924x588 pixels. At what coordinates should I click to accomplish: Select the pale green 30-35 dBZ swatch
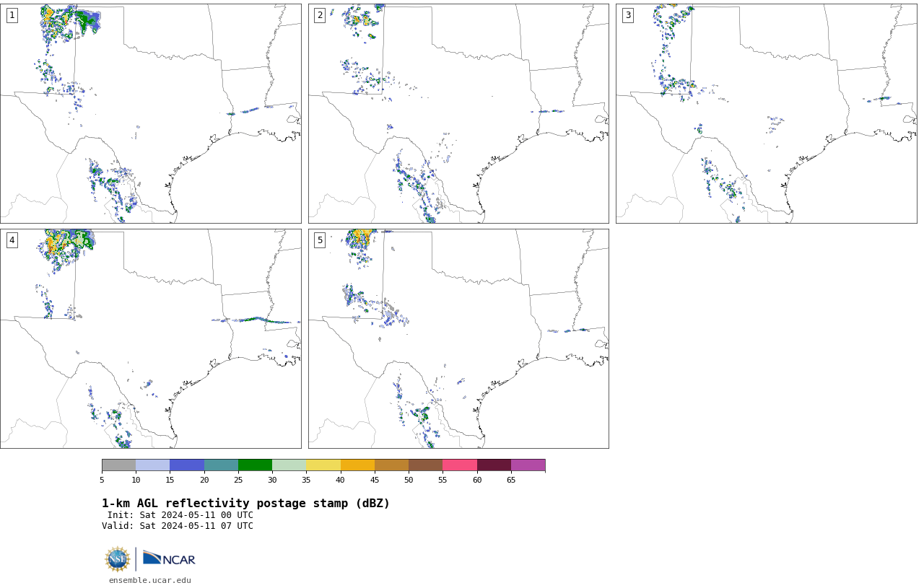point(289,465)
